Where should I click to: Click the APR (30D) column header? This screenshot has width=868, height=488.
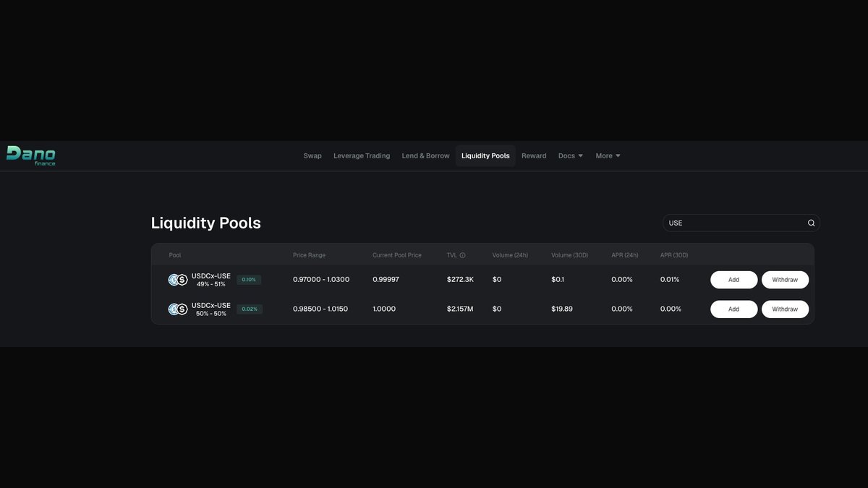tap(674, 255)
